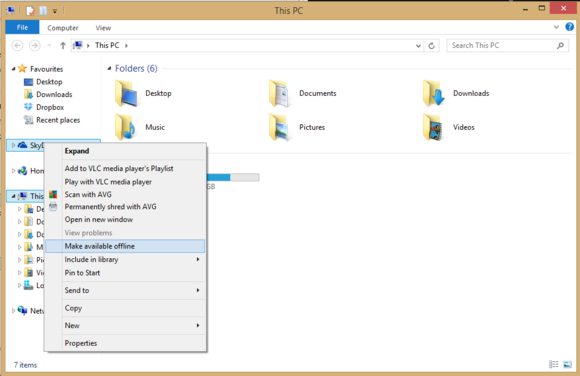Select Desktop under Favourites
This screenshot has width=580, height=376.
49,82
